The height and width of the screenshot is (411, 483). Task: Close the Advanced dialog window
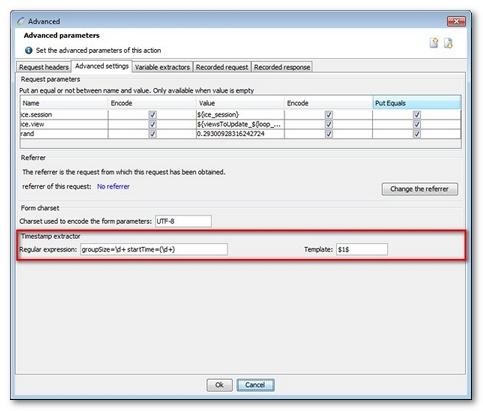(456, 21)
